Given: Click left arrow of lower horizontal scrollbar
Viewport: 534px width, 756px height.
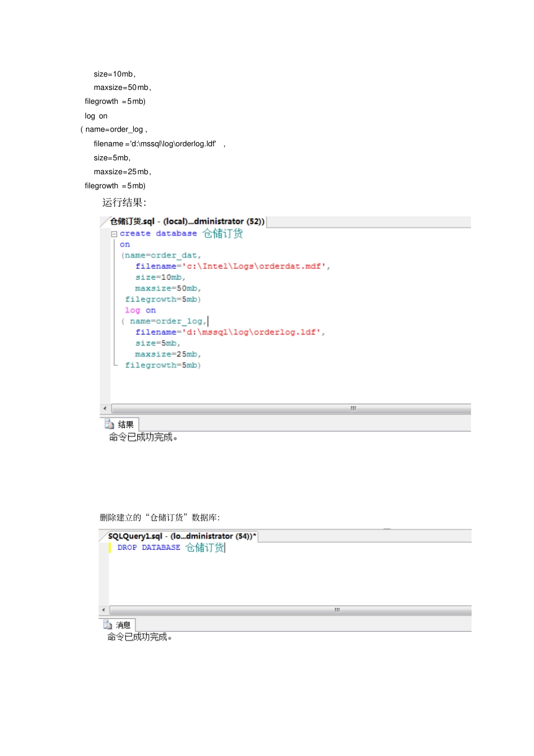Looking at the screenshot, I should 103,610.
